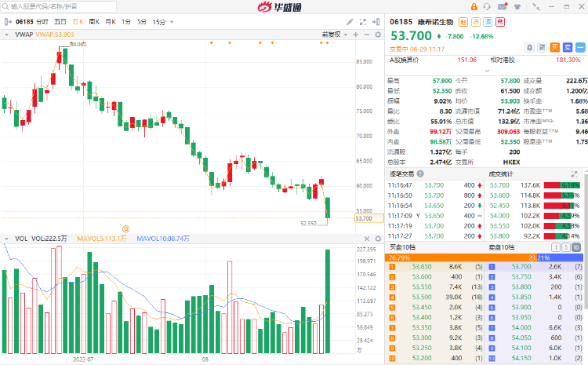The width and height of the screenshot is (588, 365).
Task: Show 1-level order book depth
Action: (x=556, y=247)
